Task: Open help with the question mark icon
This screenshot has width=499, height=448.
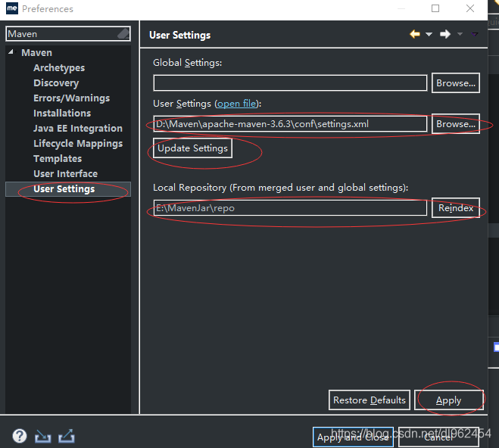Action: 20,436
